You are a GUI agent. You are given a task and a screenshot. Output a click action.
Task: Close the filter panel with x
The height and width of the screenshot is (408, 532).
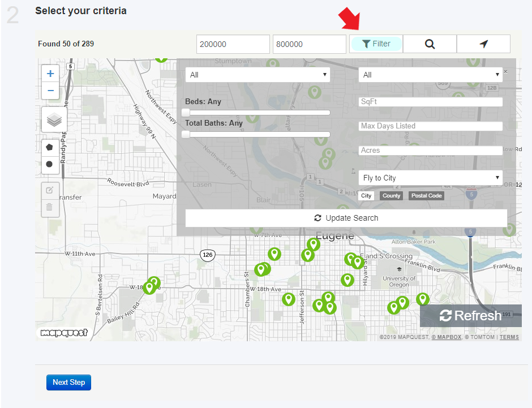pos(505,71)
